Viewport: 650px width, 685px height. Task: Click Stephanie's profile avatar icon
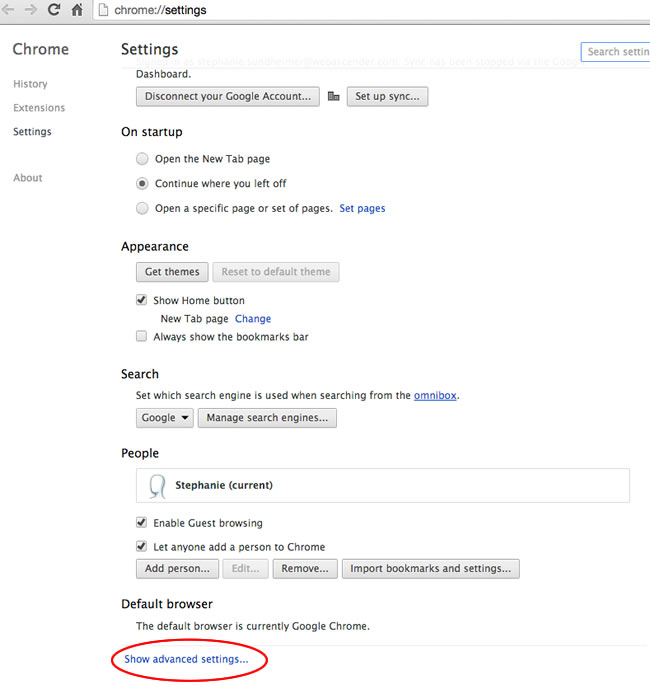(157, 485)
